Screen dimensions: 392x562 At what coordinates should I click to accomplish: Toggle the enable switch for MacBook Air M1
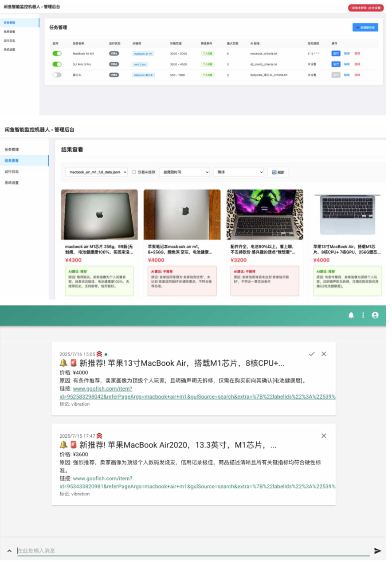57,53
